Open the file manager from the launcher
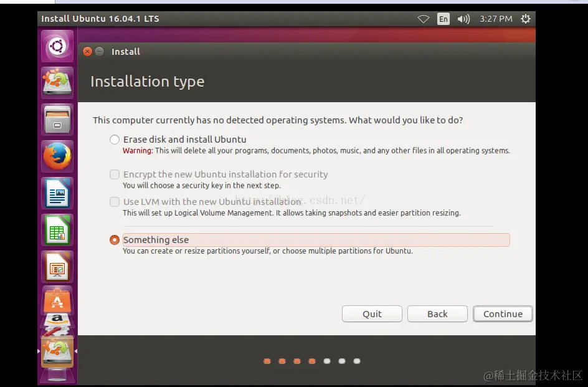 pos(57,119)
